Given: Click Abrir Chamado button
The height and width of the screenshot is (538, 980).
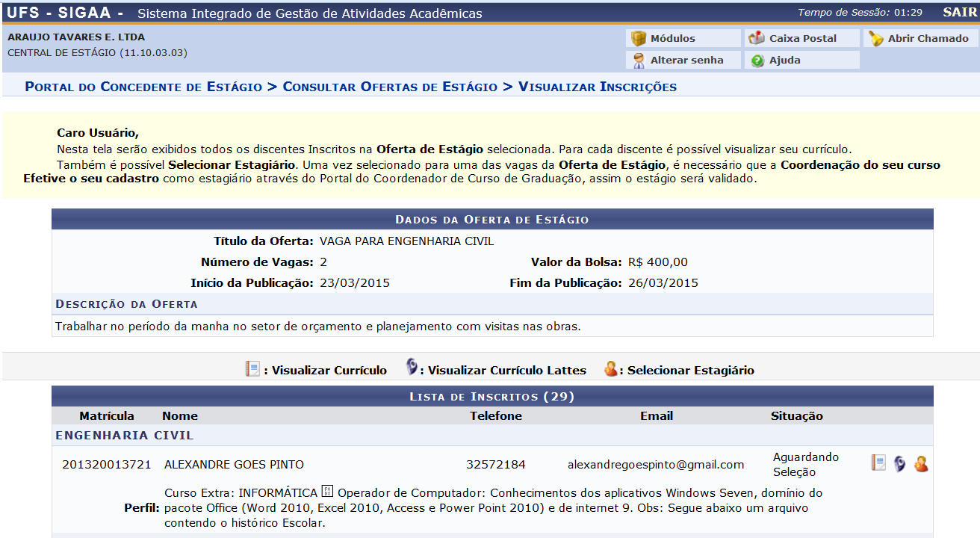Looking at the screenshot, I should click(x=920, y=38).
